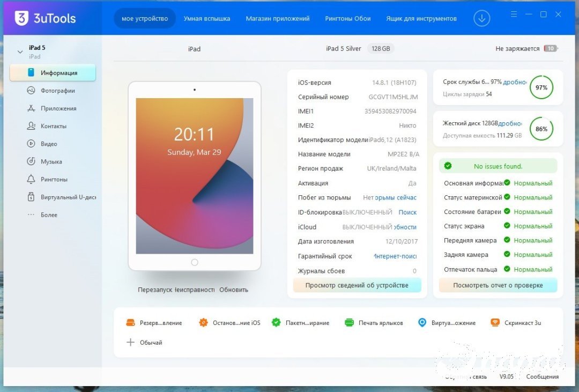The height and width of the screenshot is (392, 579).
Task: Open Музыка in the sidebar
Action: coord(44,161)
